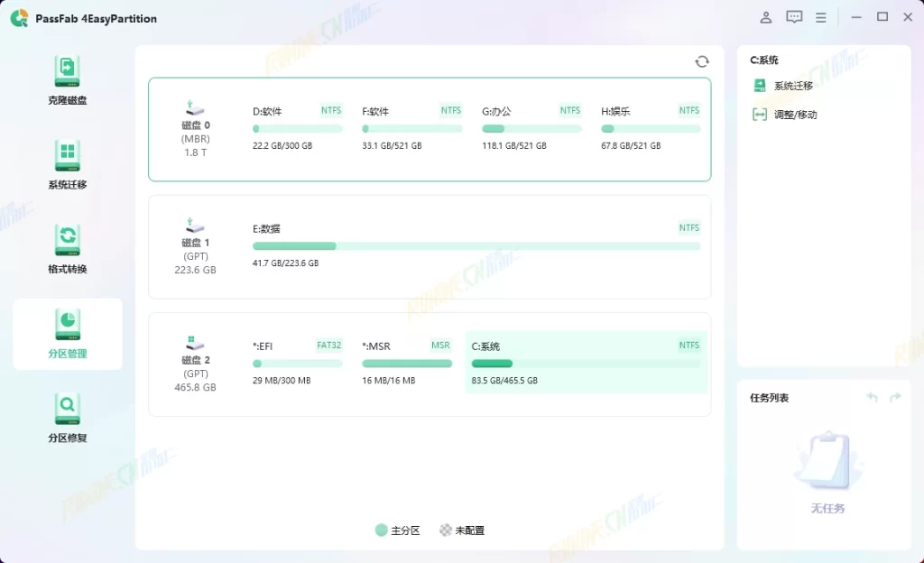Click the redo arrow in 任务列表
Viewport: 924px width, 563px height.
click(895, 398)
